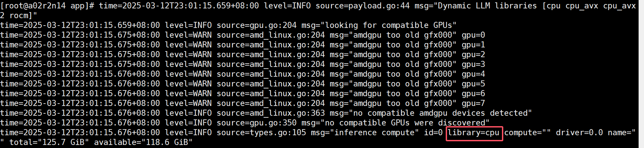Click the gpu=5 warning value
The width and height of the screenshot is (644, 148).
click(473, 84)
